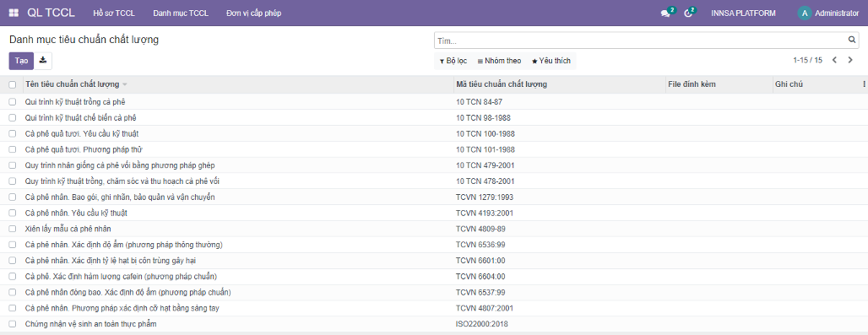Toggle the select-all header checkbox
The height and width of the screenshot is (335, 868).
pyautogui.click(x=12, y=85)
